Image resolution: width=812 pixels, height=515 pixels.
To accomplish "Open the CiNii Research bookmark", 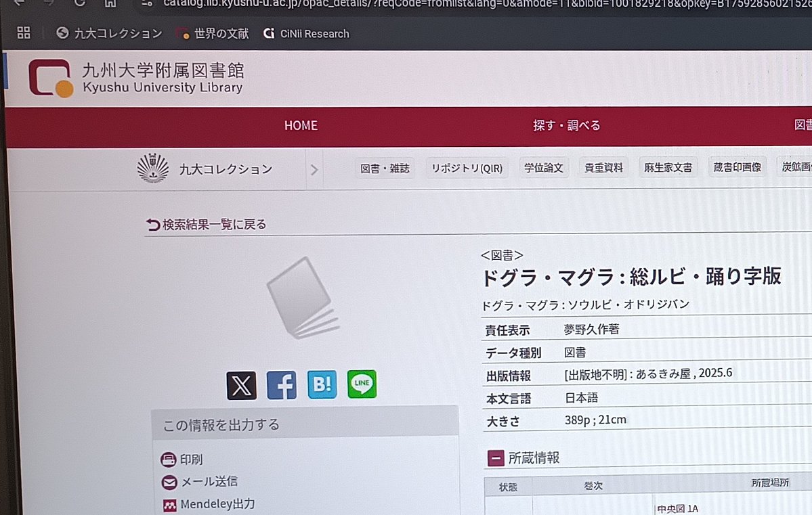I will (x=307, y=34).
